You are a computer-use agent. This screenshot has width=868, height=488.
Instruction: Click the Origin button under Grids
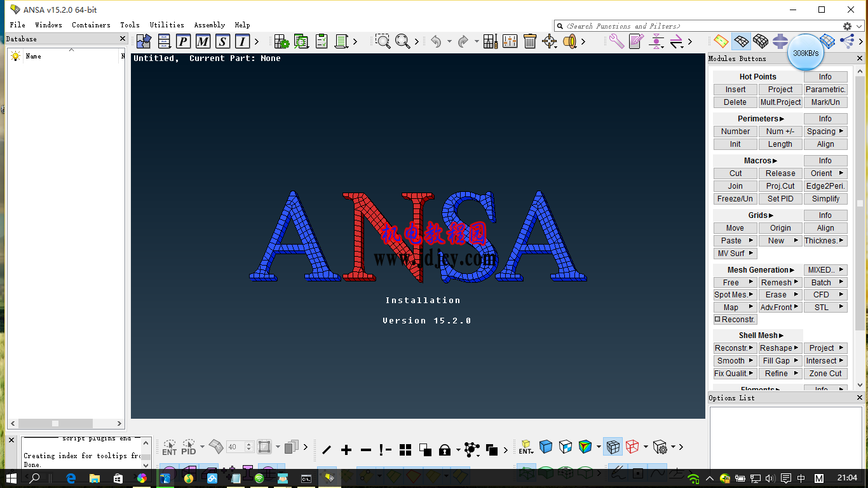click(x=780, y=228)
